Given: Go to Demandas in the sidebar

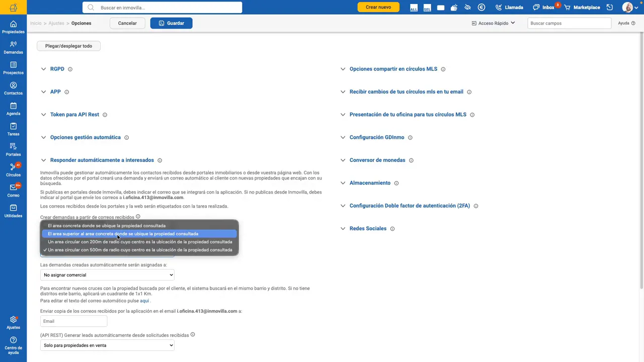Looking at the screenshot, I should coord(13,48).
